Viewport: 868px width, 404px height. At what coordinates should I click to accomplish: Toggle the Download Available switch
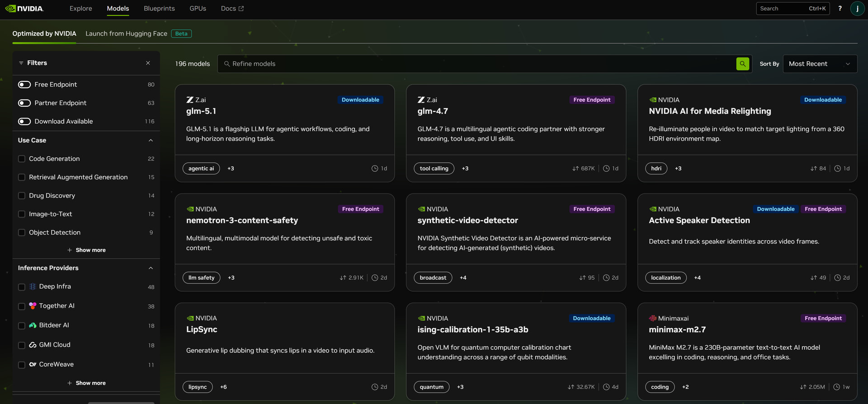(x=24, y=122)
